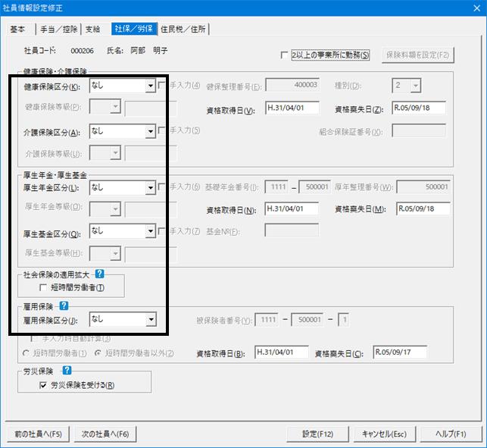
Task: Click 基礎年金番号 first field 1111
Action: pyautogui.click(x=276, y=186)
